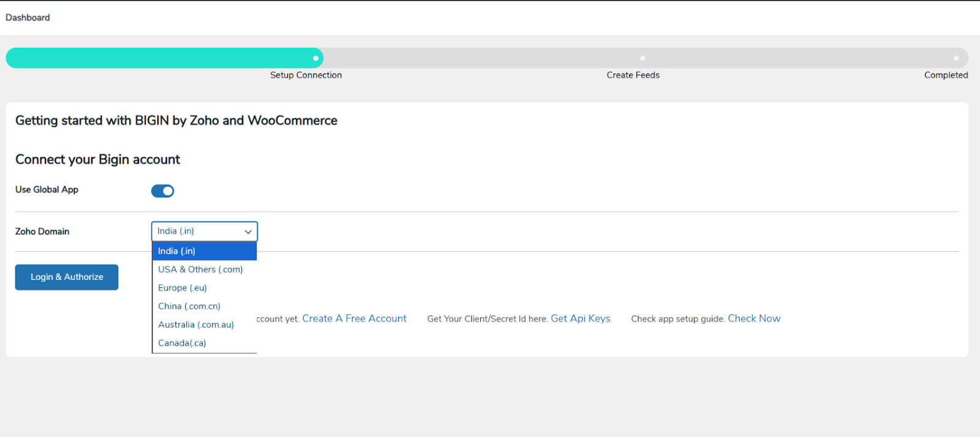This screenshot has width=980, height=437.
Task: Select USA & Others (.com) domain
Action: tap(200, 270)
